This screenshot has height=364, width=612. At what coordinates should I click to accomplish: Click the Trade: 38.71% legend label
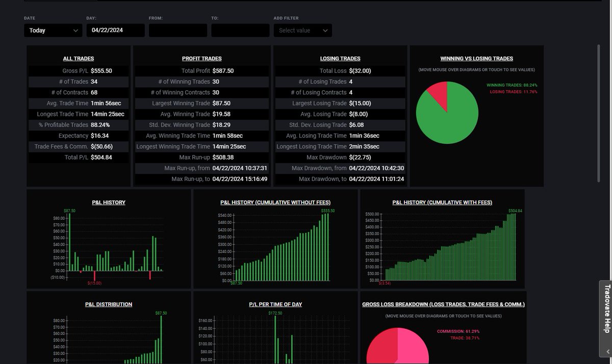pos(465,338)
